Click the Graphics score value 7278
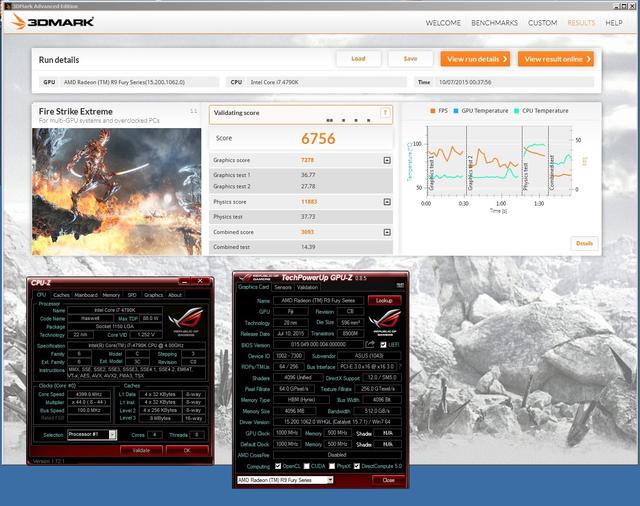Viewport: 640px width, 506px height. click(x=307, y=160)
